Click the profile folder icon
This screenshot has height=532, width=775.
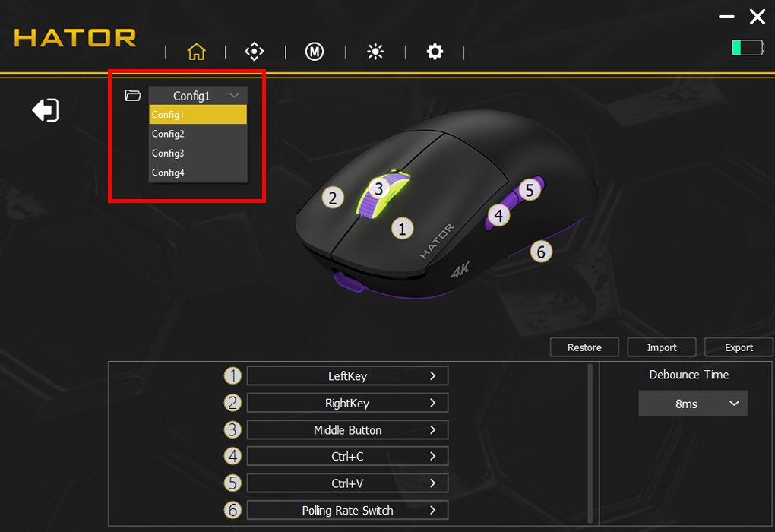[x=133, y=96]
